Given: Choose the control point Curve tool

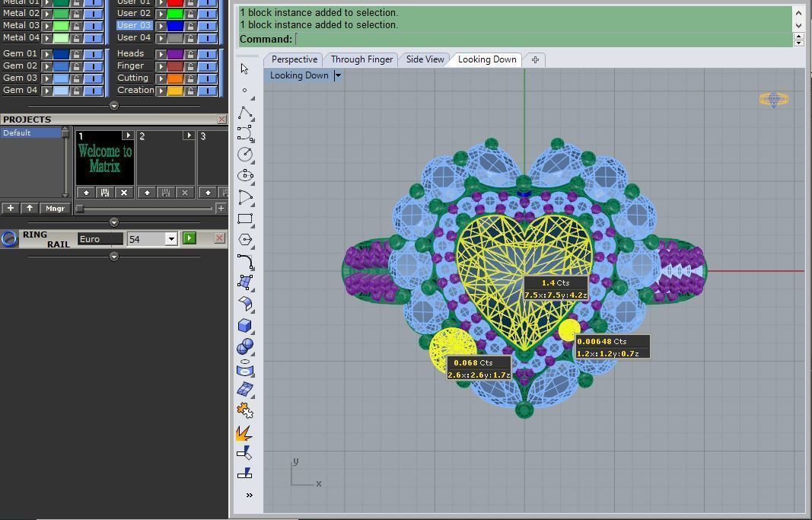Looking at the screenshot, I should (x=245, y=133).
